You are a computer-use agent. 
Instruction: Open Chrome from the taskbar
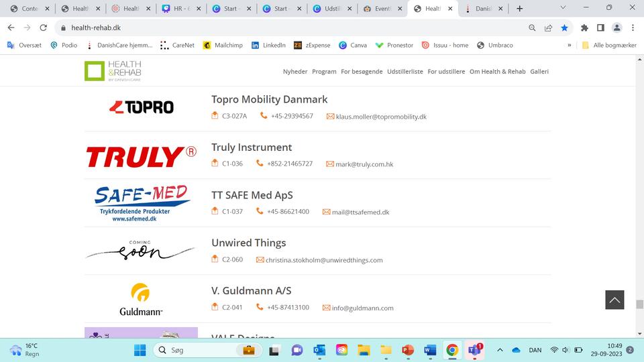click(x=452, y=350)
